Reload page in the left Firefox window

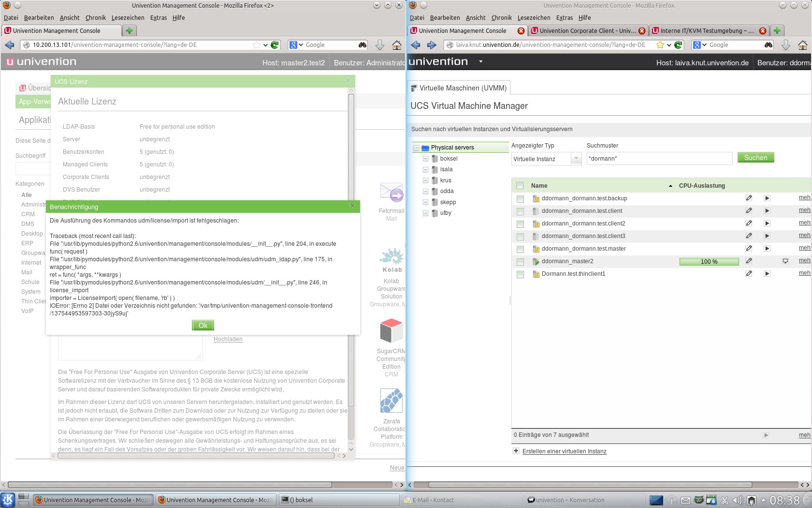[x=275, y=45]
